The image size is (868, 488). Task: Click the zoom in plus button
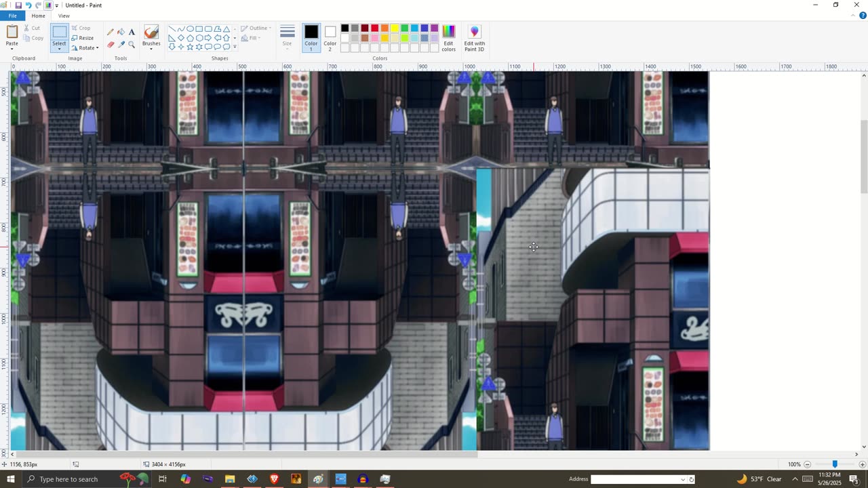(862, 464)
